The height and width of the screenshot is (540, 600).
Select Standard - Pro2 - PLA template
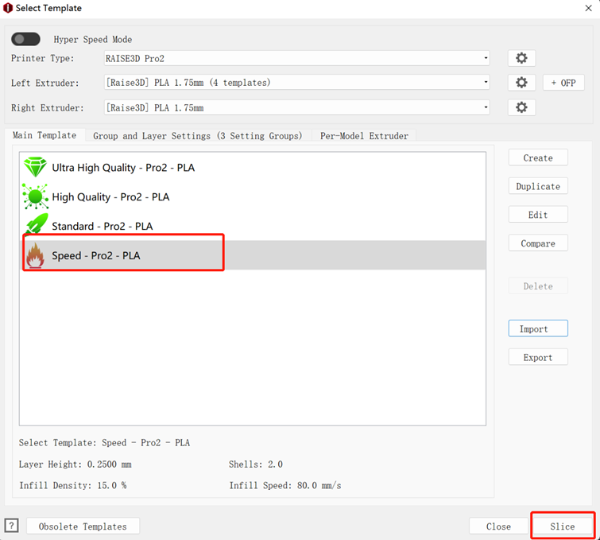[x=102, y=227]
